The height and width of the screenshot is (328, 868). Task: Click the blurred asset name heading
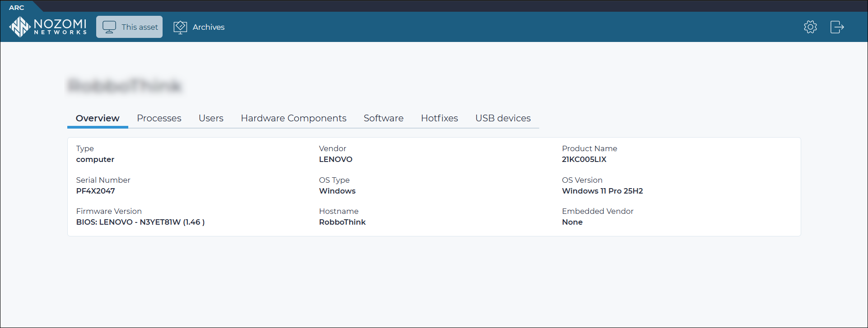click(x=124, y=85)
